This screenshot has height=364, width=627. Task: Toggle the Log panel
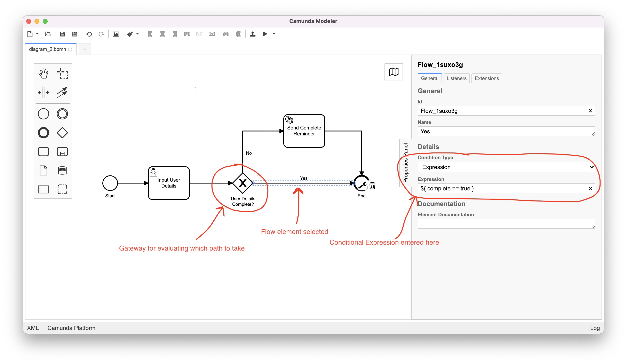(595, 328)
